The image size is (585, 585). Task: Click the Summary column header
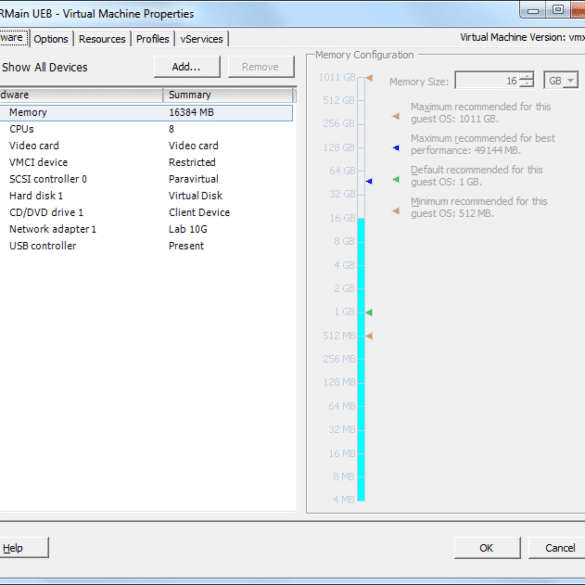(228, 95)
